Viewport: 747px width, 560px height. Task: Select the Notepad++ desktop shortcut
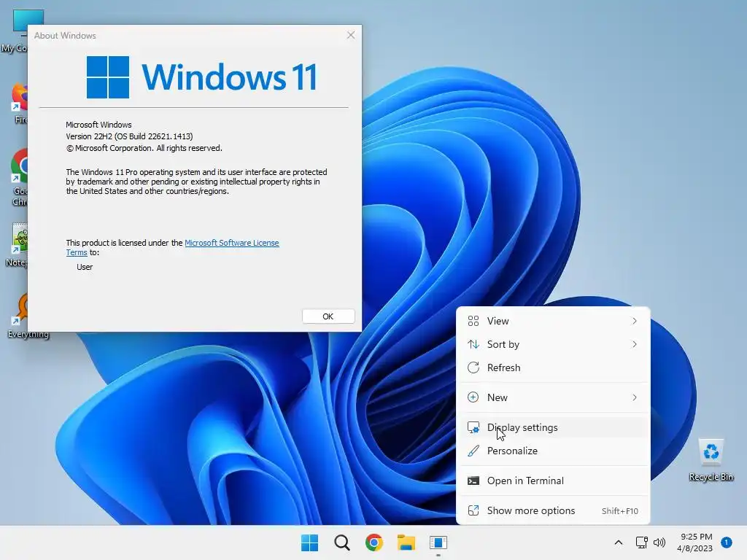[x=18, y=245]
